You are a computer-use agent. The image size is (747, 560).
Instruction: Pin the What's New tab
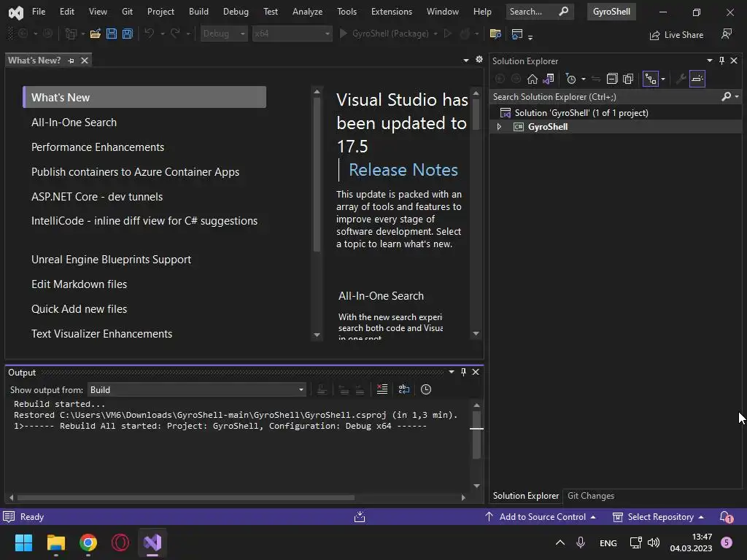(71, 61)
